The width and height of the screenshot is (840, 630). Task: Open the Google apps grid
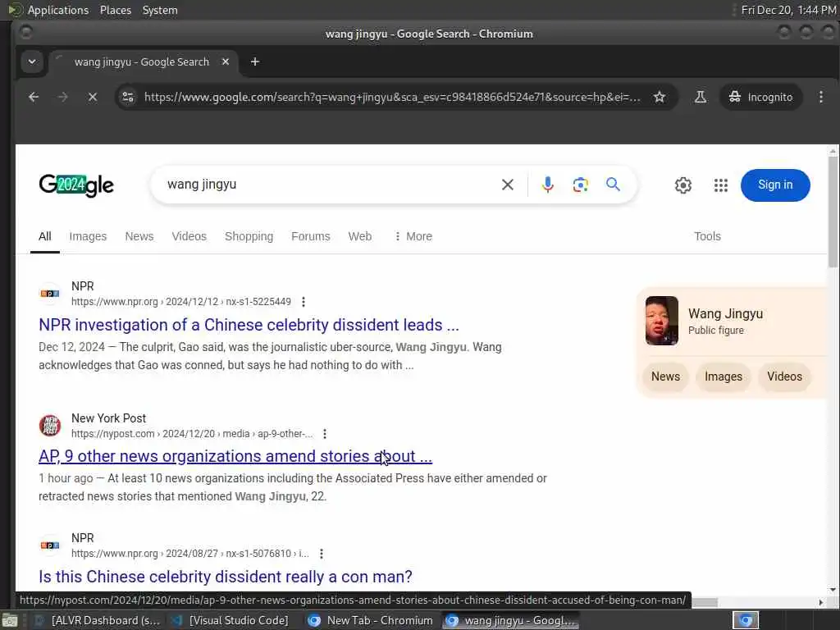point(721,185)
